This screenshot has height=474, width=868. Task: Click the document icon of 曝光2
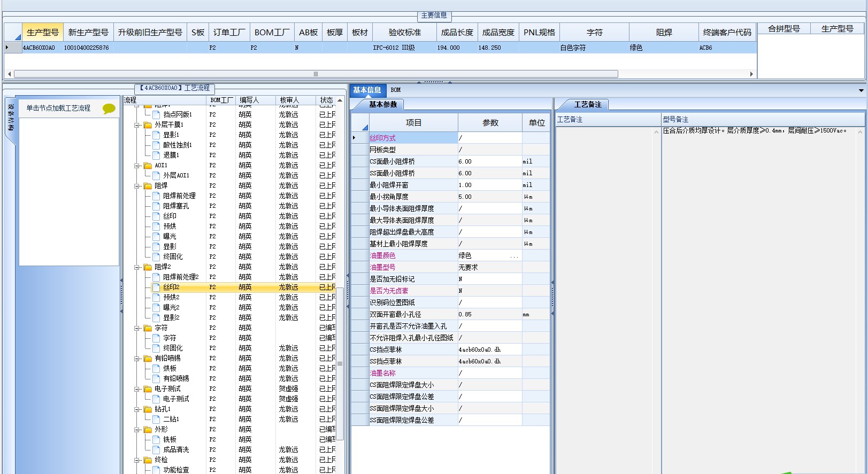point(157,307)
